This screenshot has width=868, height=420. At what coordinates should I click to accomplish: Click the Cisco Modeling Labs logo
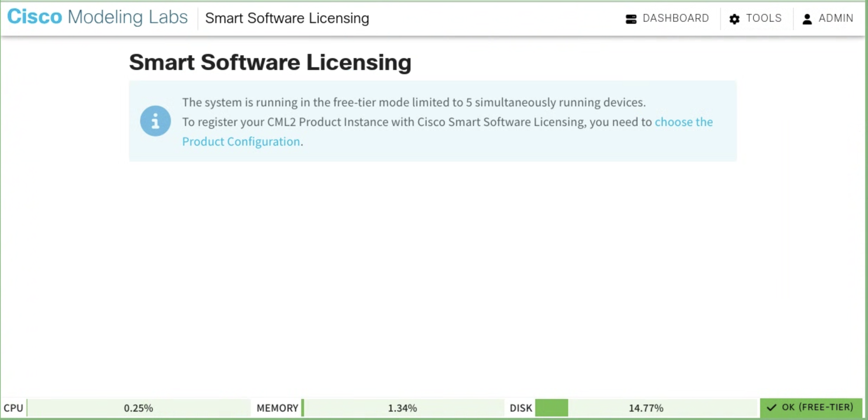pos(97,17)
